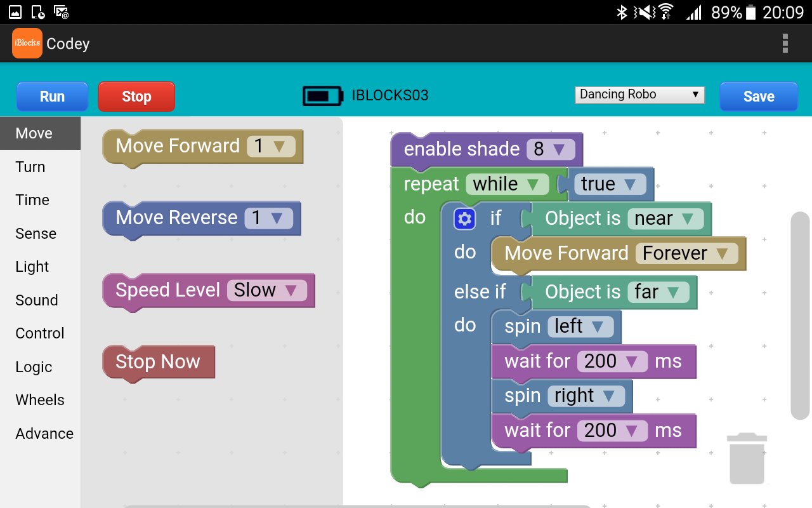Tap the Wi-Fi status icon
Viewport: 812px width, 508px height.
[x=665, y=11]
